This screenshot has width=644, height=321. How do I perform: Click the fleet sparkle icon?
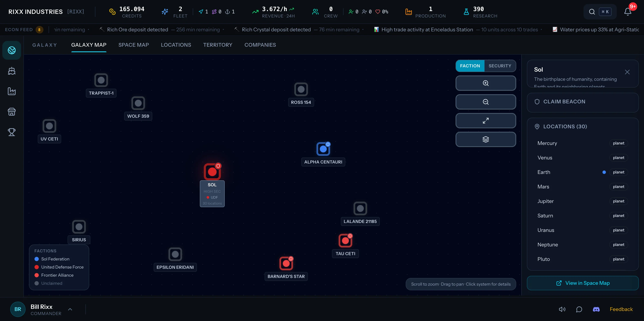pos(165,12)
